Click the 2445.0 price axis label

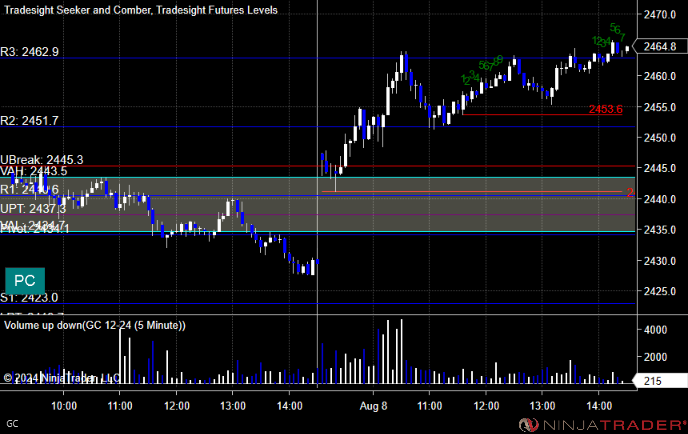659,168
